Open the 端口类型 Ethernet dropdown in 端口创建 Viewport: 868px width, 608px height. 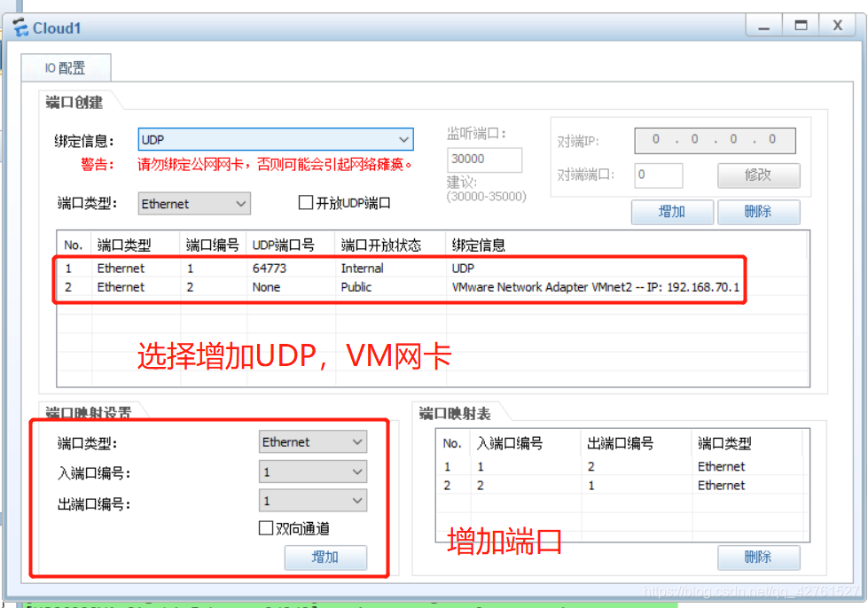click(194, 204)
